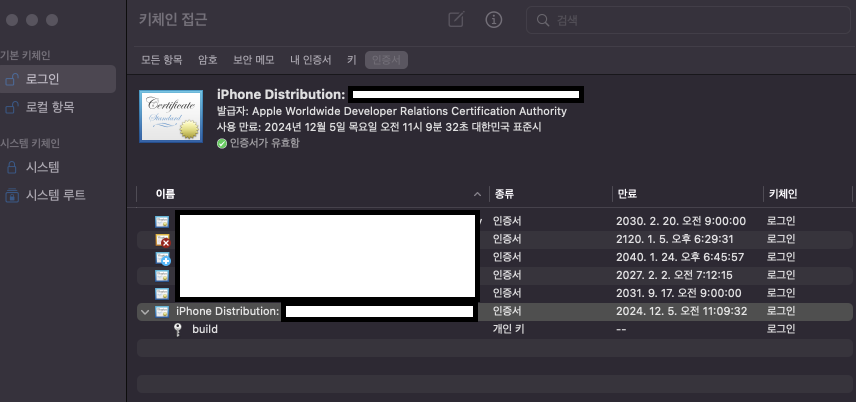Click the lock icon beside 로컬 항목
Screen dimensions: 856x402
tap(12, 108)
